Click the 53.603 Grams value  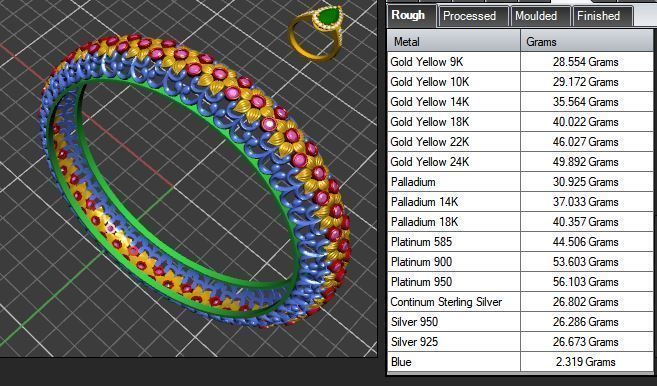pyautogui.click(x=585, y=262)
